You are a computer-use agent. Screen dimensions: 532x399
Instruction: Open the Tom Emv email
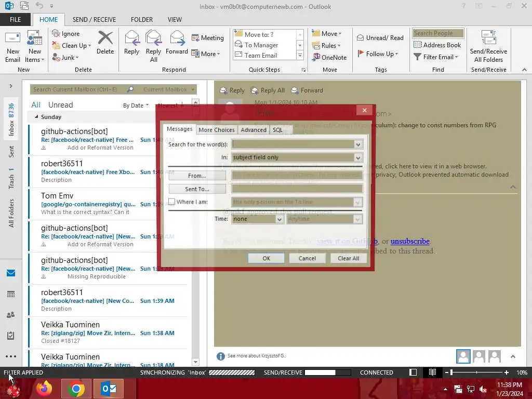point(108,204)
